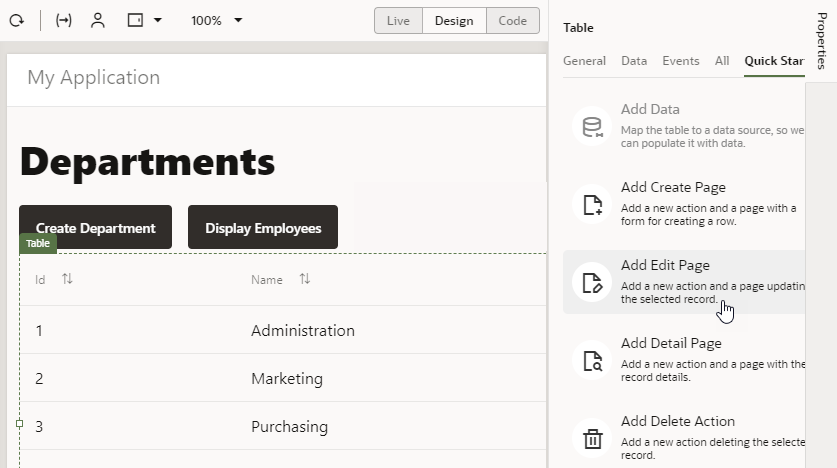Choose Add Delete Action quick start title

coord(678,421)
